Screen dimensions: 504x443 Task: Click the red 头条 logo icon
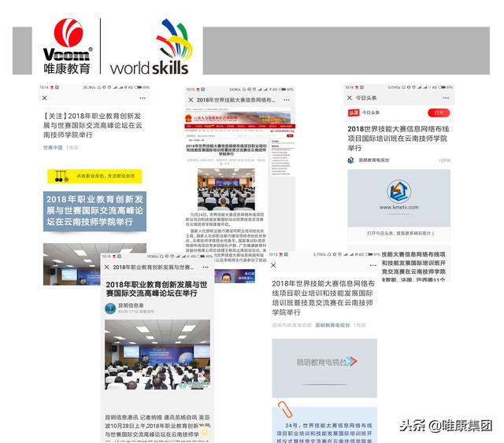pyautogui.click(x=354, y=113)
